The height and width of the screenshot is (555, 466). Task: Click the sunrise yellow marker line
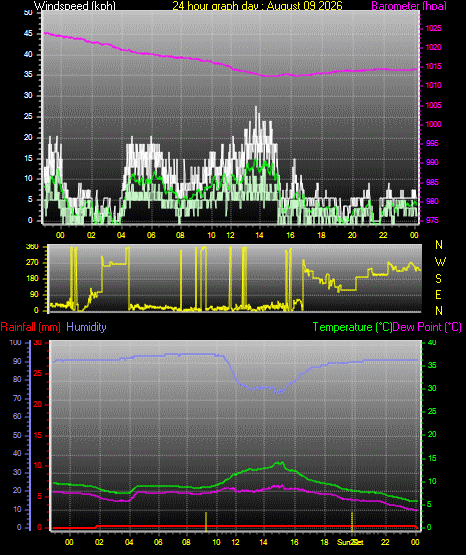(206, 521)
